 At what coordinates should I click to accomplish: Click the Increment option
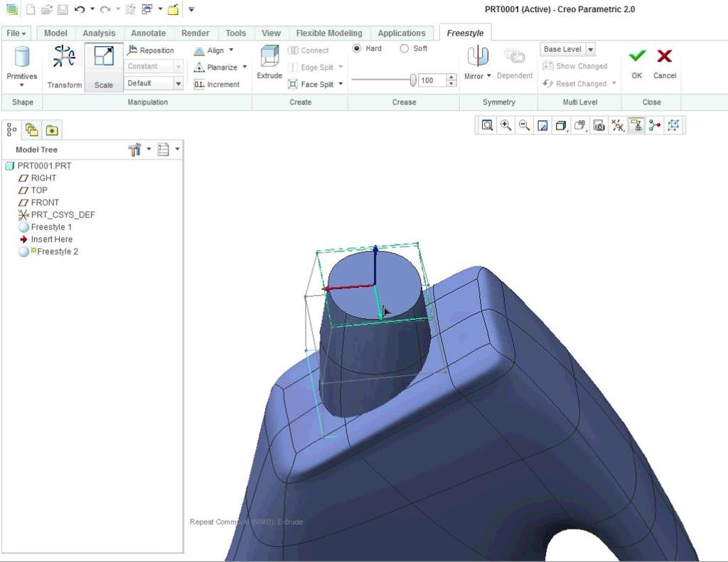pyautogui.click(x=217, y=85)
